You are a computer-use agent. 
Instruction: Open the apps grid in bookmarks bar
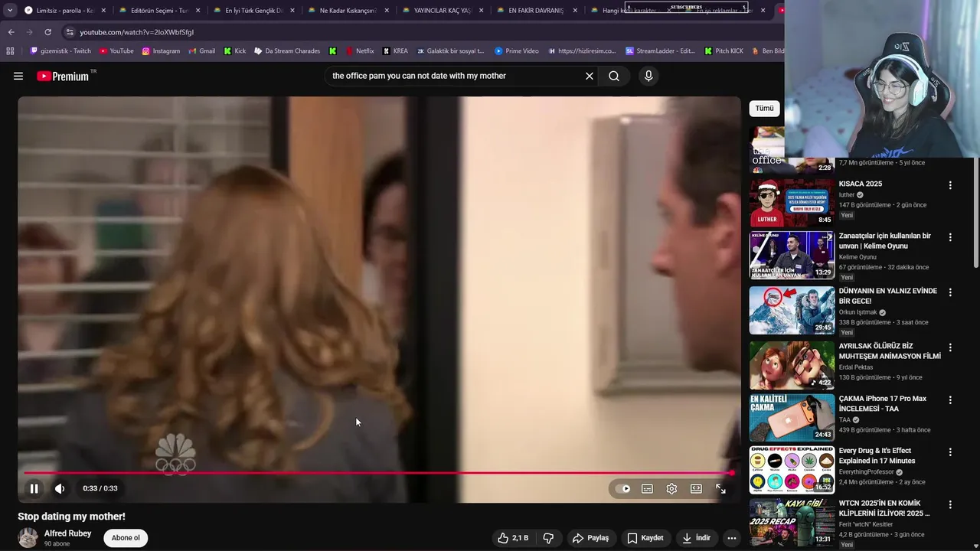pyautogui.click(x=10, y=51)
